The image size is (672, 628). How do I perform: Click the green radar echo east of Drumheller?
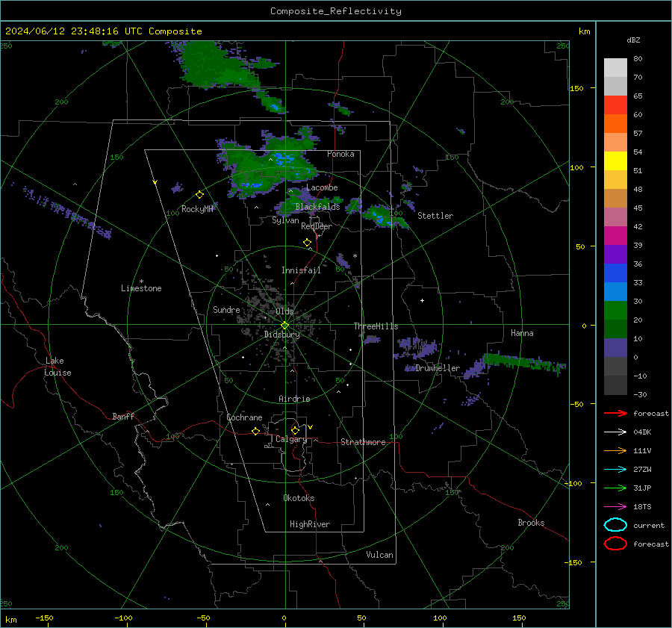[x=525, y=361]
